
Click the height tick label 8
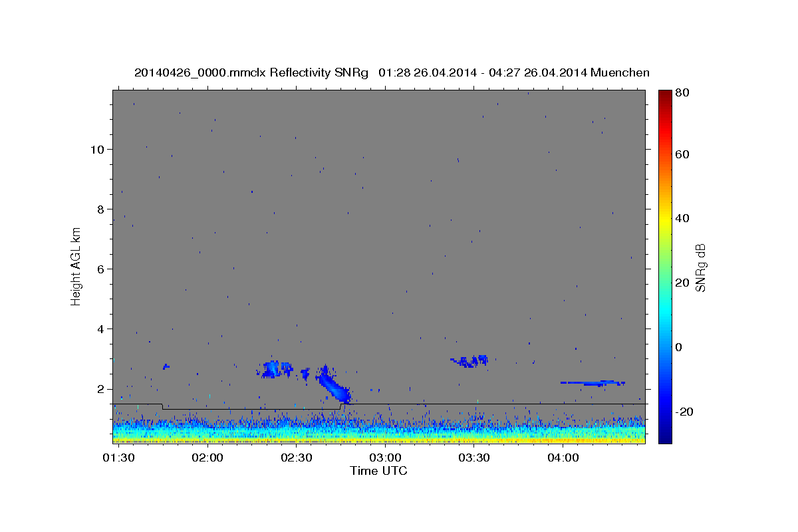coord(100,209)
